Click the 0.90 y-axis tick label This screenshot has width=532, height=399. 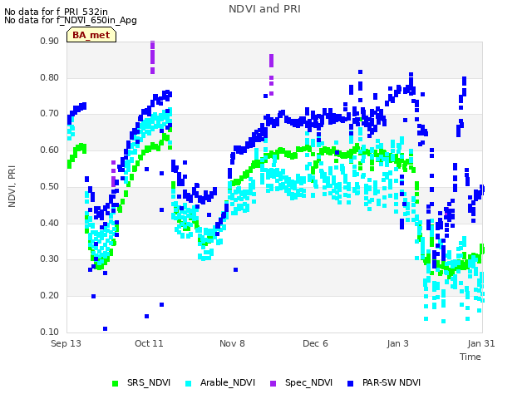tap(50, 41)
